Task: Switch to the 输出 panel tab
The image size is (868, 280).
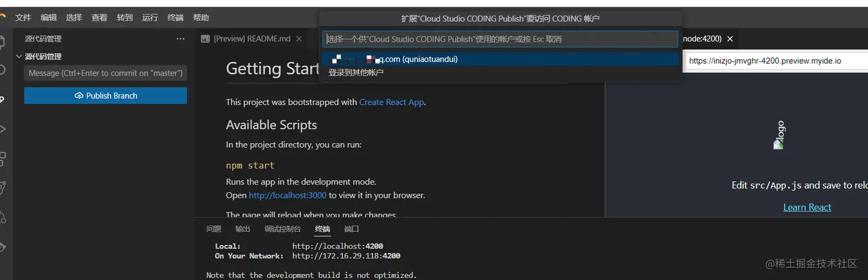Action: tap(243, 229)
